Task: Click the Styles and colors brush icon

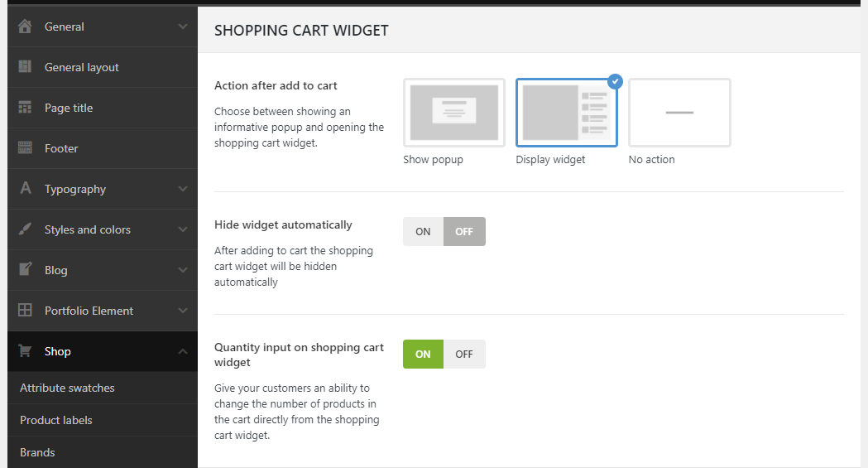Action: click(25, 229)
